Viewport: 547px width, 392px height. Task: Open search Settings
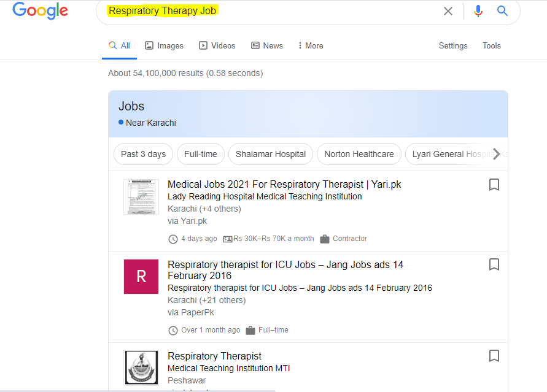tap(453, 45)
